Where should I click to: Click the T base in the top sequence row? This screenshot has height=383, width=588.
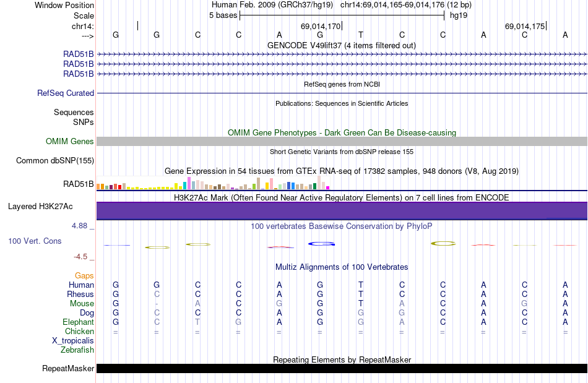(361, 35)
